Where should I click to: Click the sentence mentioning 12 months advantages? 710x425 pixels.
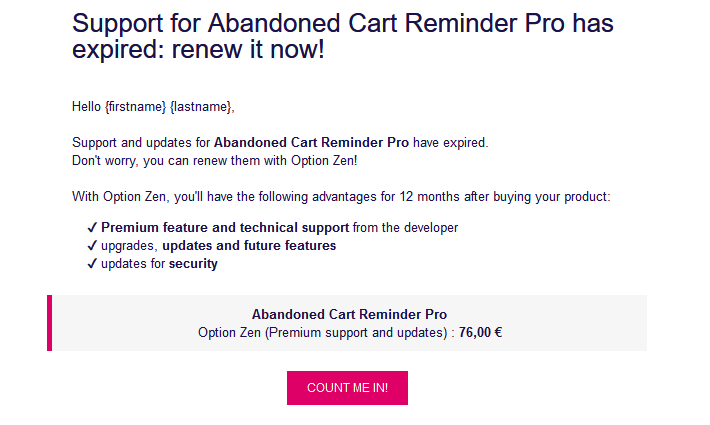340,197
